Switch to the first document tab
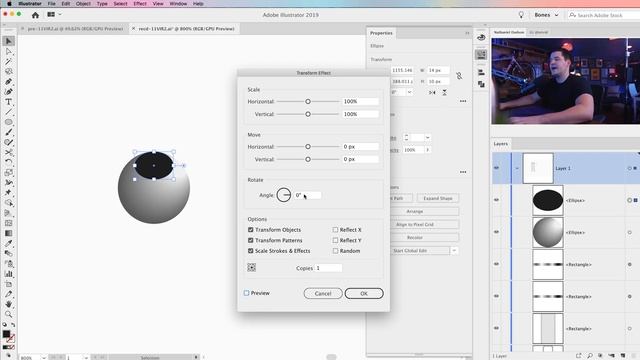Screen dimensions: 640x360 point(75,29)
